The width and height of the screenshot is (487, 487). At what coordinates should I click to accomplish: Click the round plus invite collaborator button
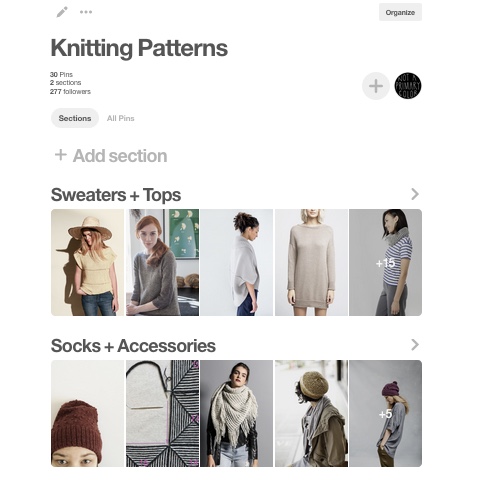(376, 86)
